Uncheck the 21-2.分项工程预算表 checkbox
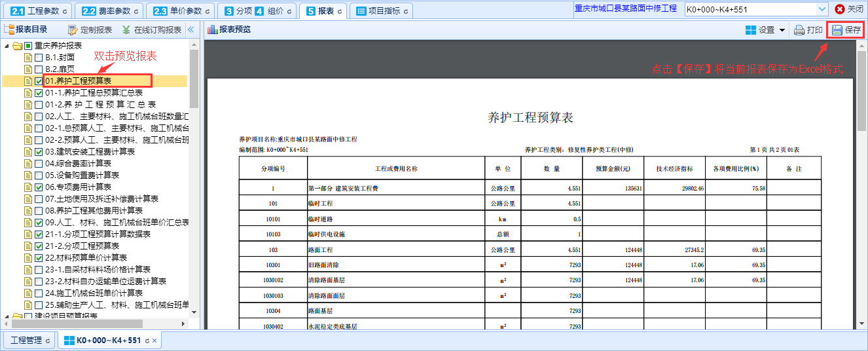Image resolution: width=868 pixels, height=351 pixels. click(39, 246)
